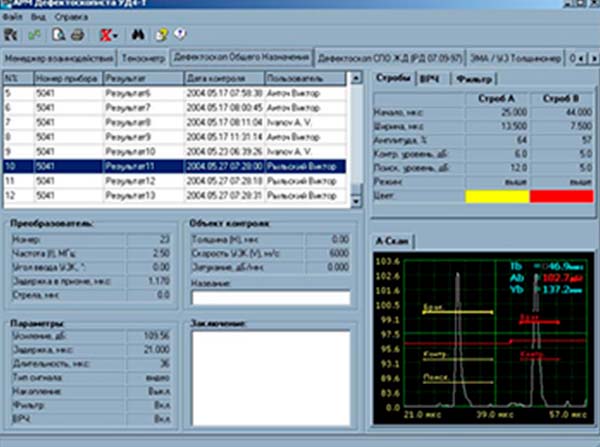Click the Название input field

click(x=270, y=297)
